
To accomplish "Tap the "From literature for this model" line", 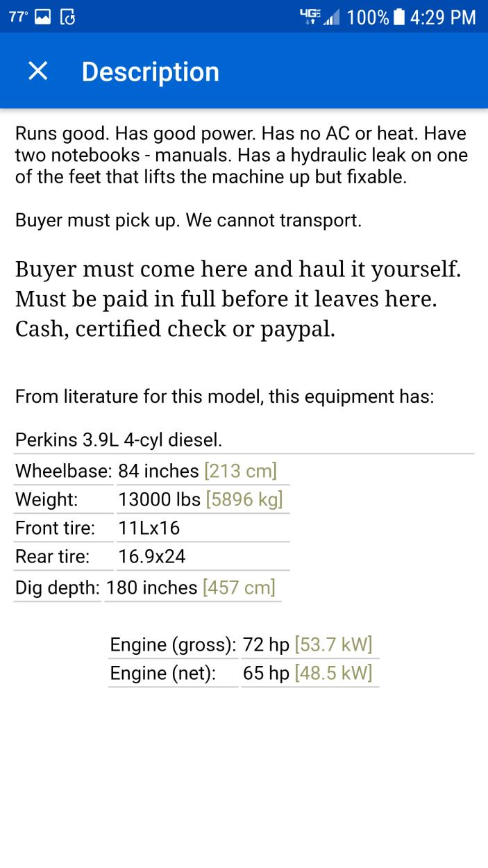I will (224, 397).
